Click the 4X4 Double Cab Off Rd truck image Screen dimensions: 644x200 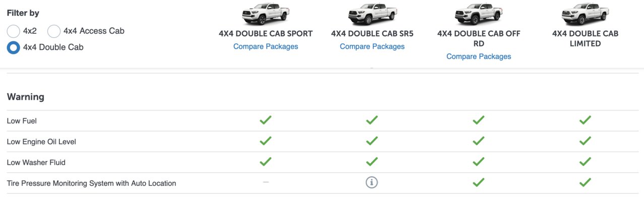pyautogui.click(x=479, y=14)
